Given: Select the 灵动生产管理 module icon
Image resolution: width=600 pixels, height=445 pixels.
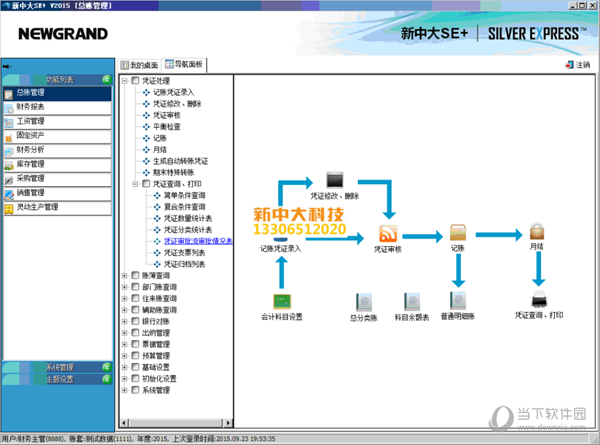Looking at the screenshot, I should [9, 209].
